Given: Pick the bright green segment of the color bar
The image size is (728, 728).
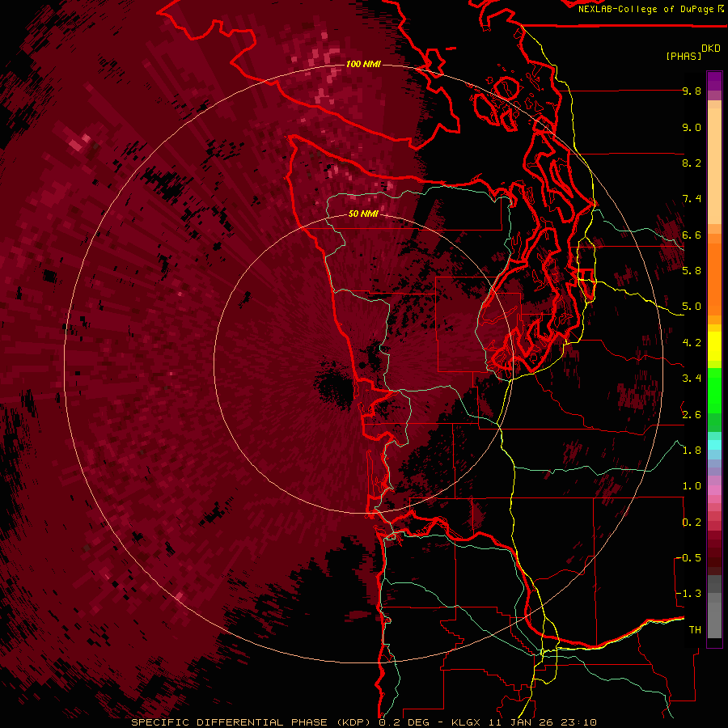Looking at the screenshot, I should click(714, 390).
